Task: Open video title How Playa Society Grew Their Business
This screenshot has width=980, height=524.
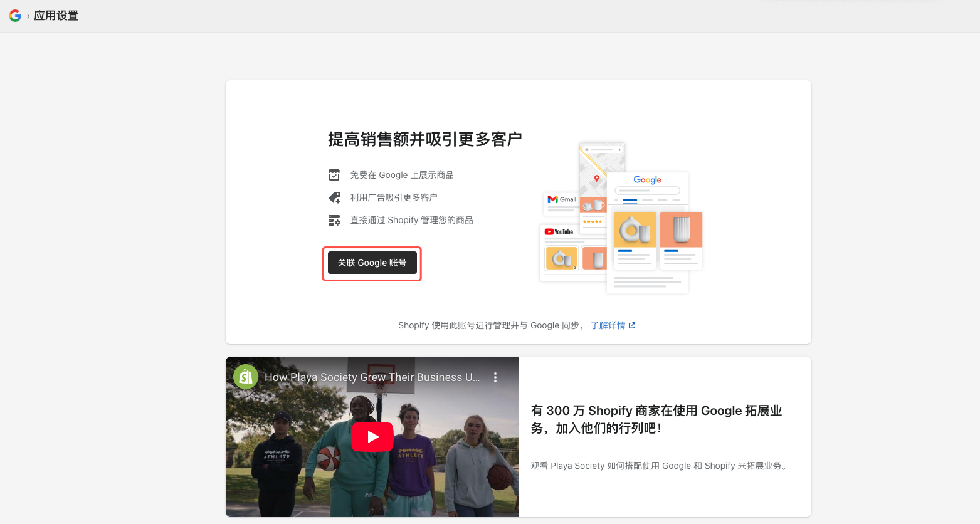Action: click(372, 377)
